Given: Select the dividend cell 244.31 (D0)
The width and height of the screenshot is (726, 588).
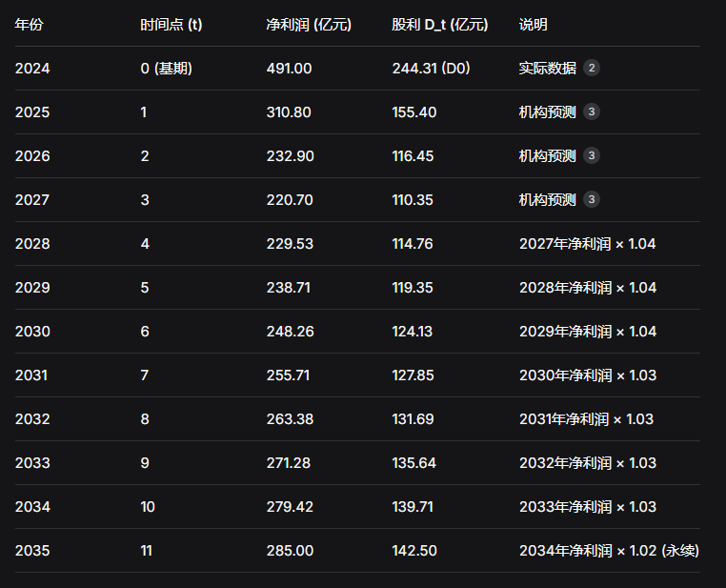Looking at the screenshot, I should click(431, 68).
